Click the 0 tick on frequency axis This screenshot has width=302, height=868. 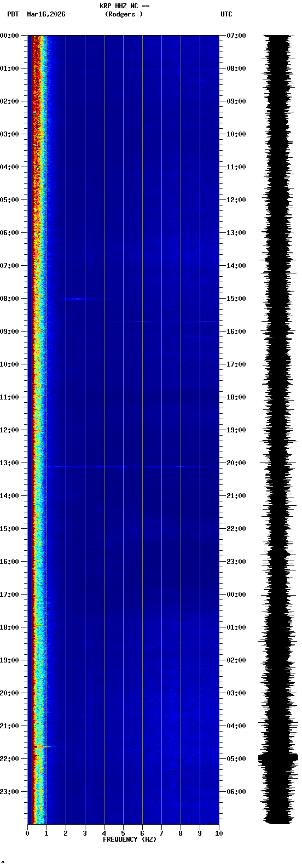tap(27, 833)
